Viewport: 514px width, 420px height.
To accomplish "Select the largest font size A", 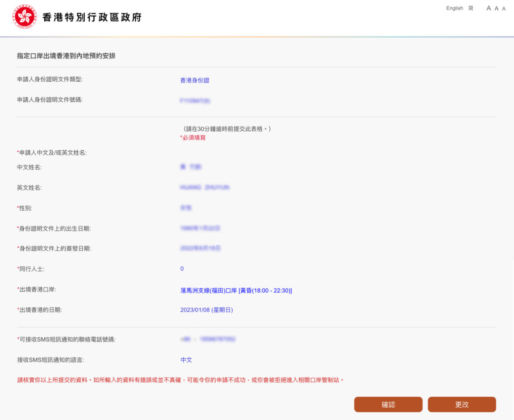I will tap(488, 8).
